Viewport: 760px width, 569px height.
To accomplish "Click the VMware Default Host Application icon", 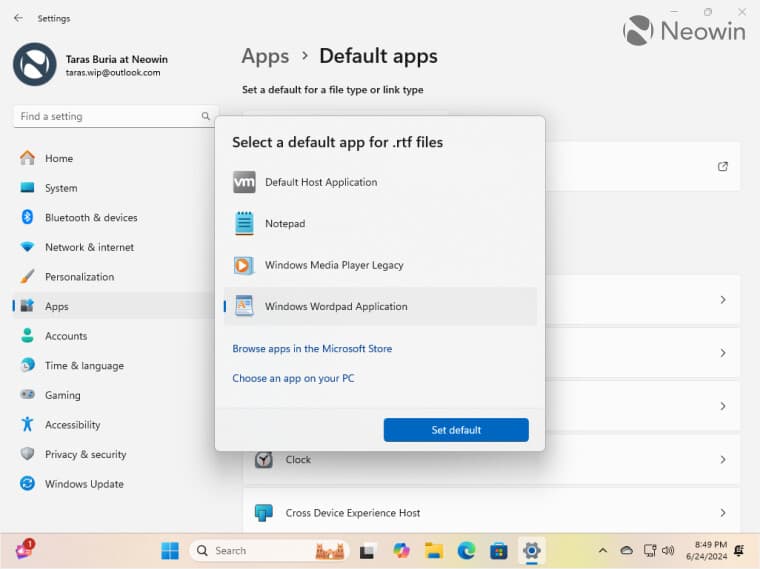I will pos(244,182).
